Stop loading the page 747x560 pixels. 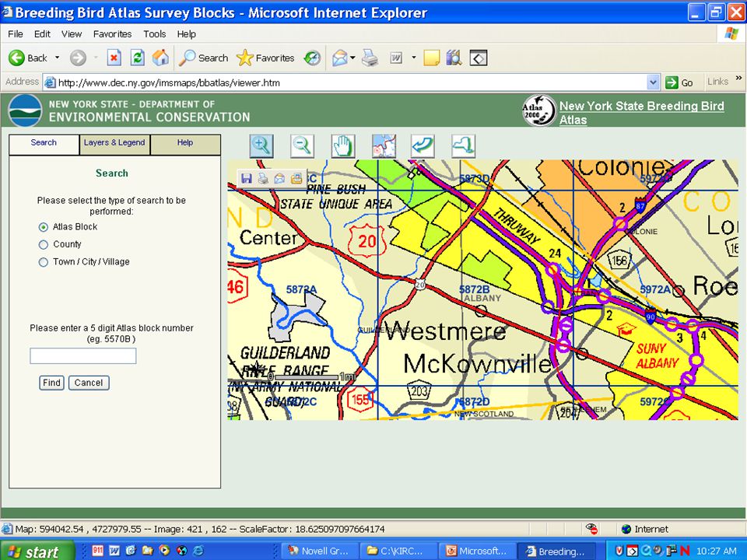point(114,58)
